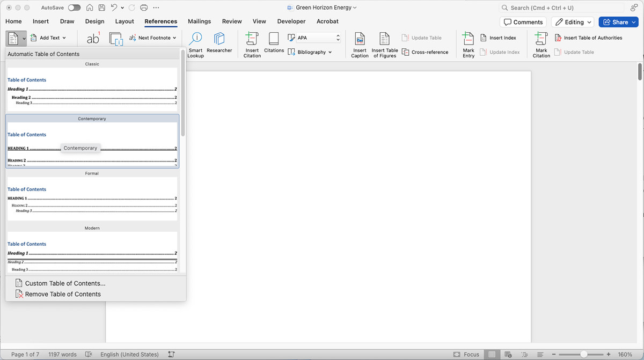
Task: Open Smart Lookup
Action: click(195, 43)
